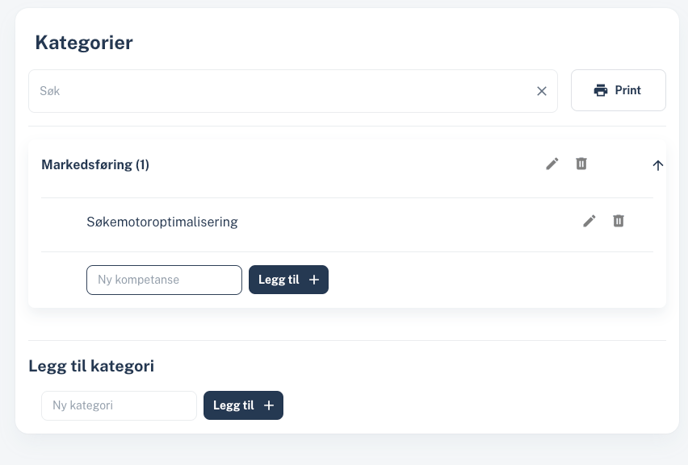
Task: Click the Kategorier heading
Action: (84, 43)
